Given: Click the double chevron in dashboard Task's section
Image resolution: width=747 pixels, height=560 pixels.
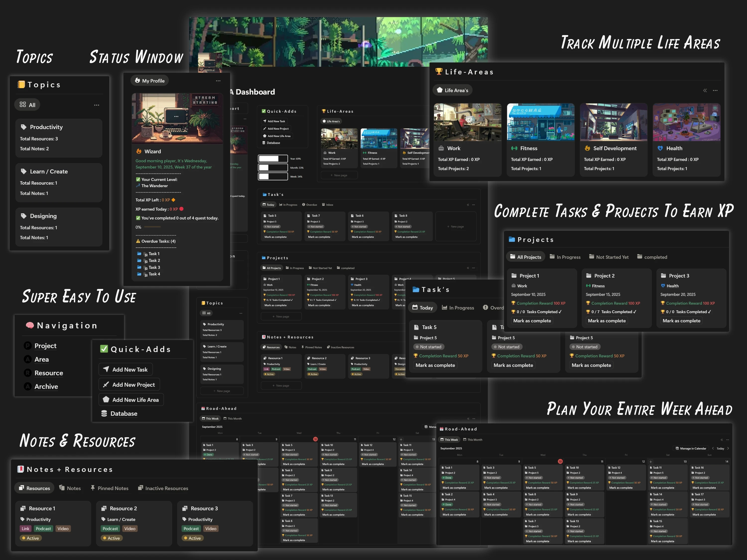Looking at the screenshot, I should click(x=468, y=205).
